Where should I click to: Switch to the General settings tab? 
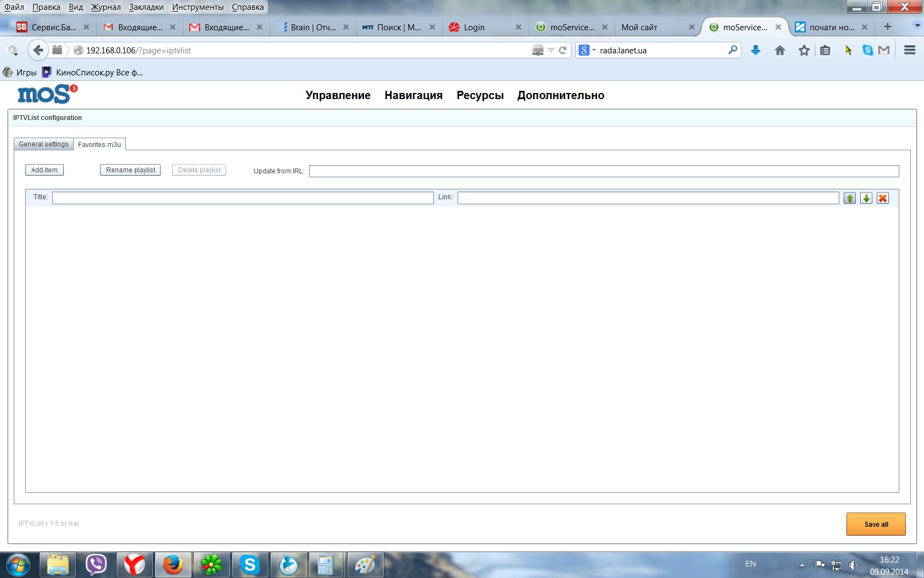(x=43, y=144)
